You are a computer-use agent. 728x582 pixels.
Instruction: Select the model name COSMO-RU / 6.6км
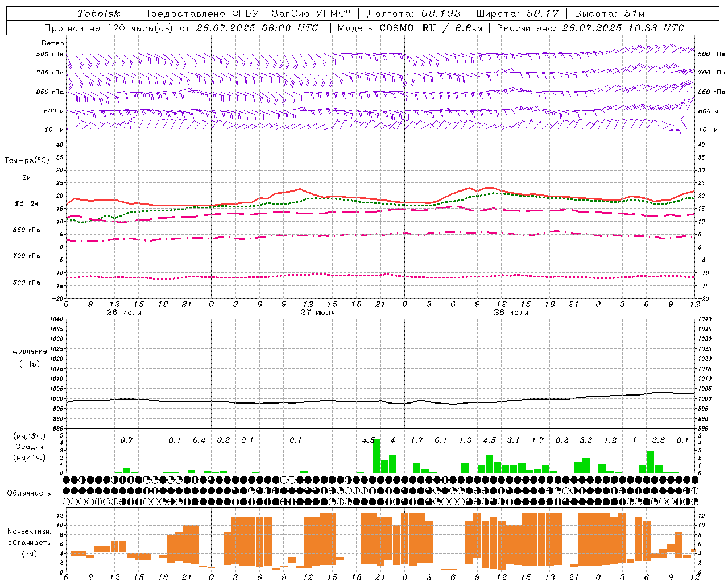[430, 28]
